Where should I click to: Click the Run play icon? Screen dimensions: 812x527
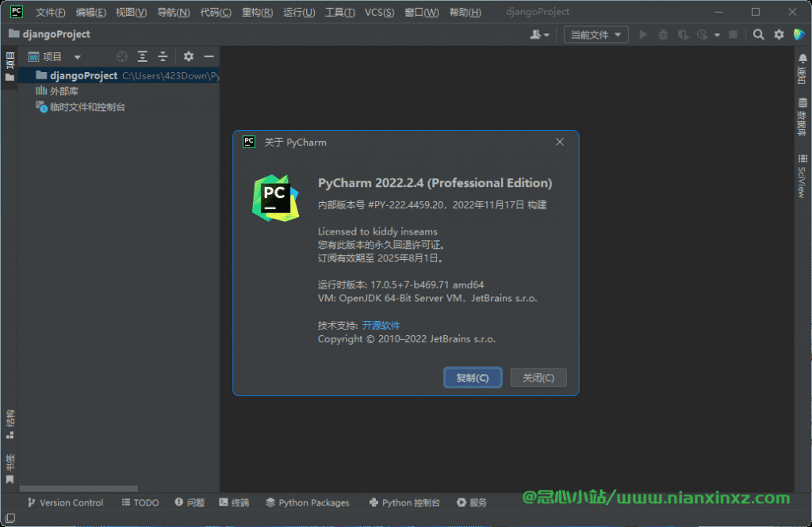(642, 35)
